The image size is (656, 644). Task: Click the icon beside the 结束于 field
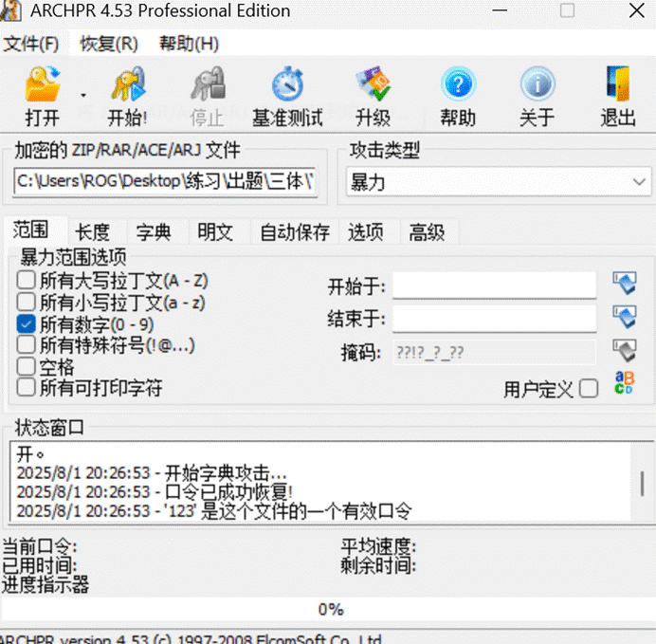pos(625,317)
